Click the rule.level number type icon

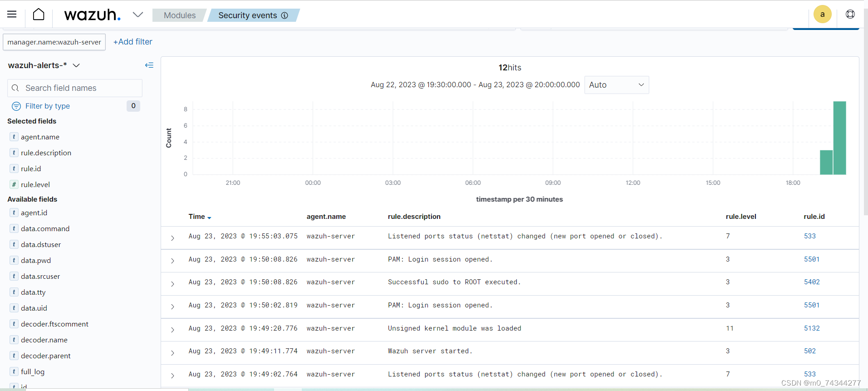[x=14, y=184]
